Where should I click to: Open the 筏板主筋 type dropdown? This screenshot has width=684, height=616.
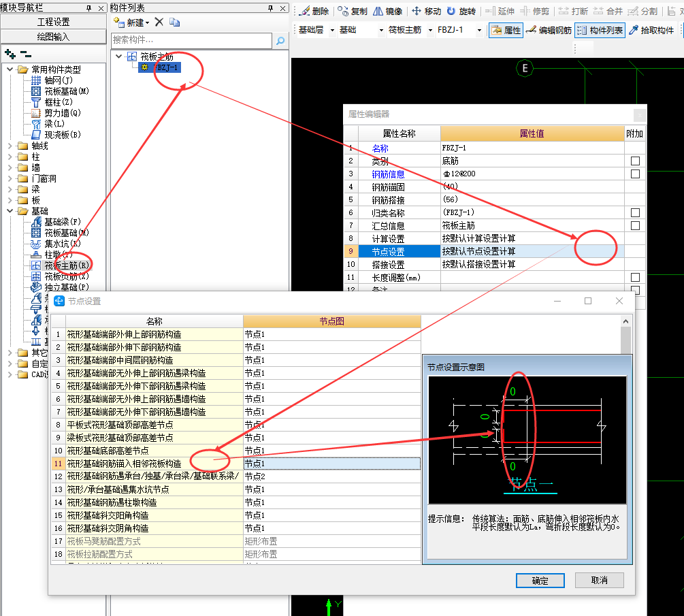point(431,30)
